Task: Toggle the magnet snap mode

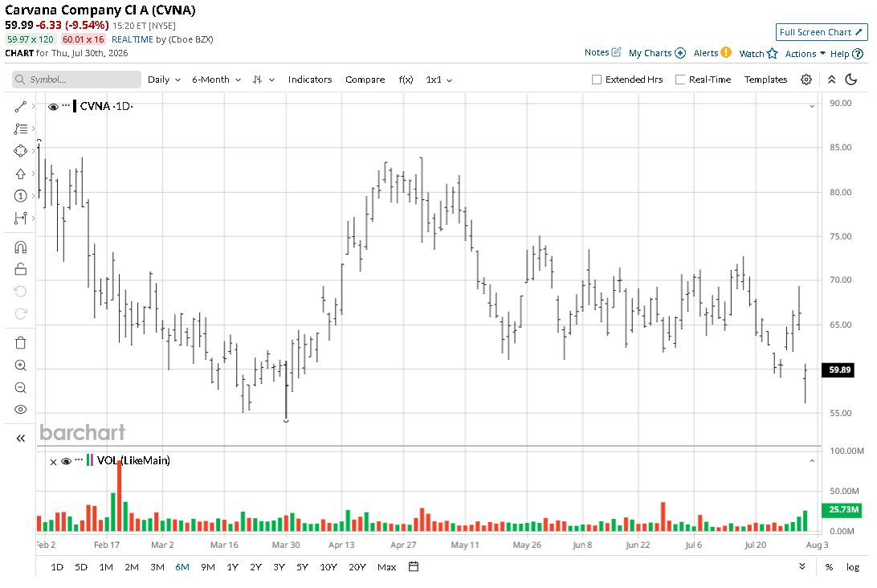Action: (x=21, y=247)
